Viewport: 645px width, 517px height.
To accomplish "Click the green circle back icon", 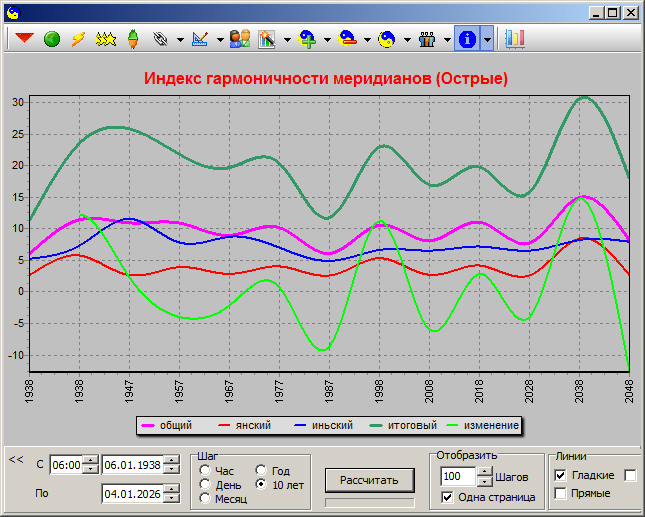I will 51,39.
